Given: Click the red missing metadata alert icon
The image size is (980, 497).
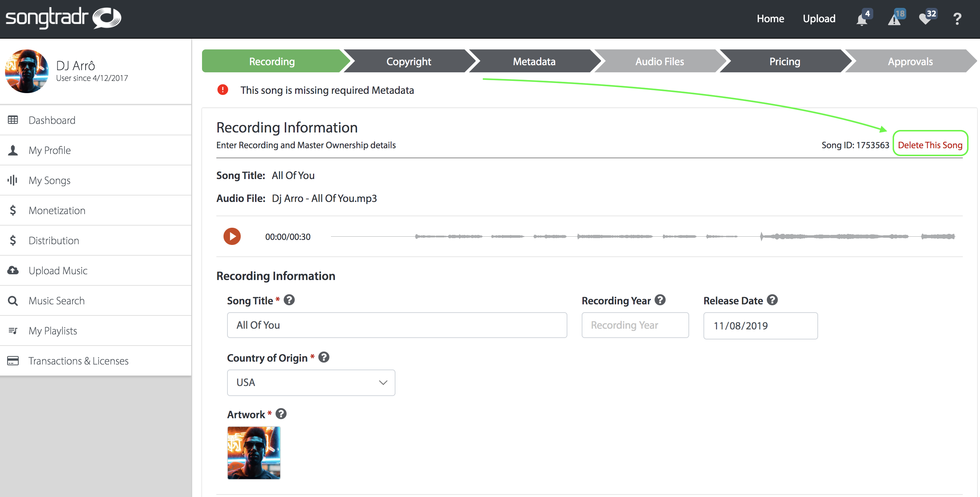Looking at the screenshot, I should (x=222, y=90).
